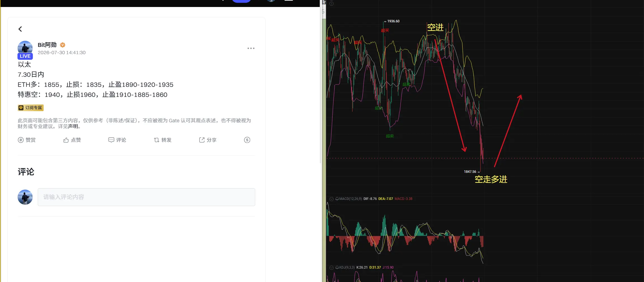This screenshot has width=644, height=282.
Task: Click the K:26.21 value
Action: [362, 267]
